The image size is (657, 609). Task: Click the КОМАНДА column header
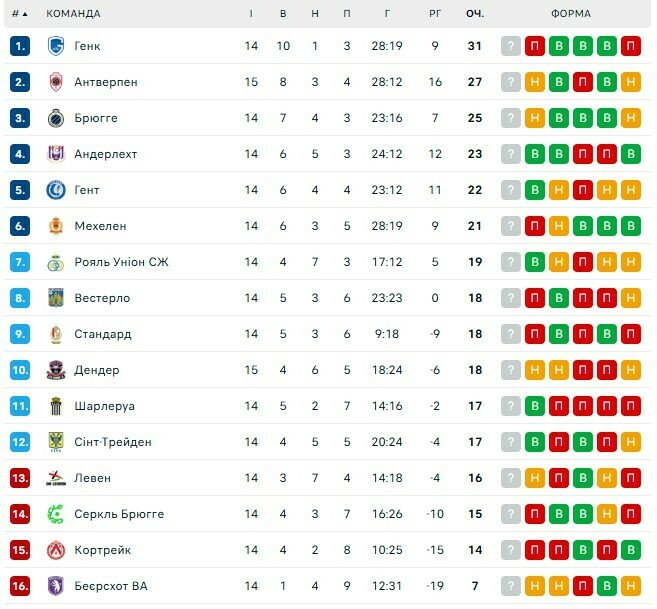pos(73,14)
